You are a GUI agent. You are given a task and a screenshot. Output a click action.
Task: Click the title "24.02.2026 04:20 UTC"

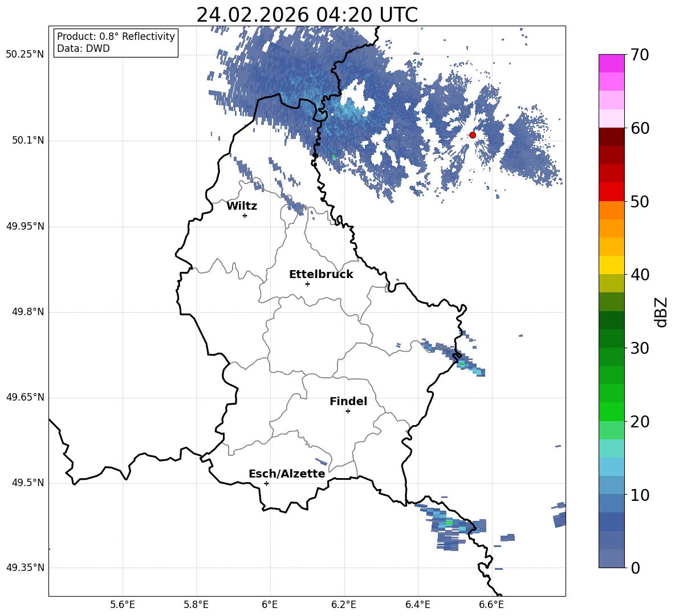click(x=307, y=15)
